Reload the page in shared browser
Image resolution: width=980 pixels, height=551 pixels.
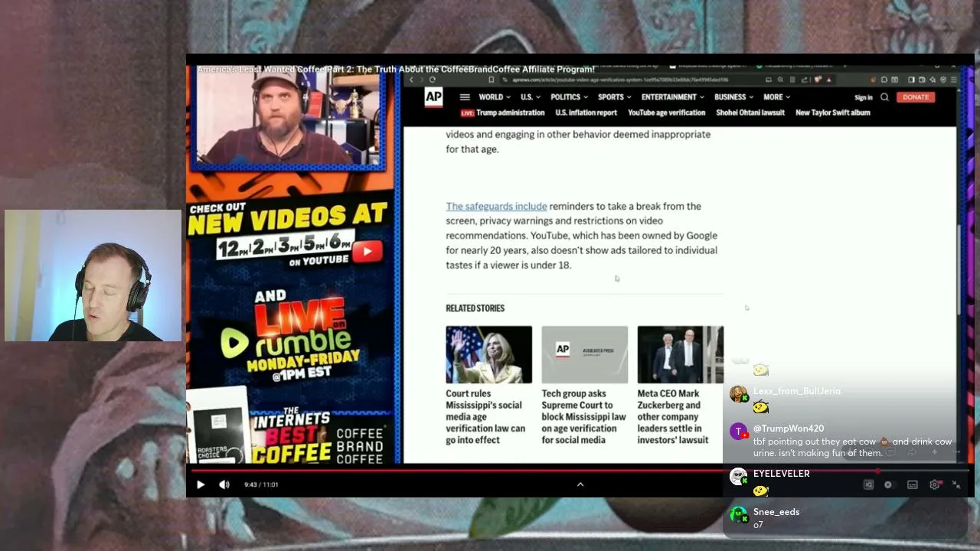[x=433, y=80]
